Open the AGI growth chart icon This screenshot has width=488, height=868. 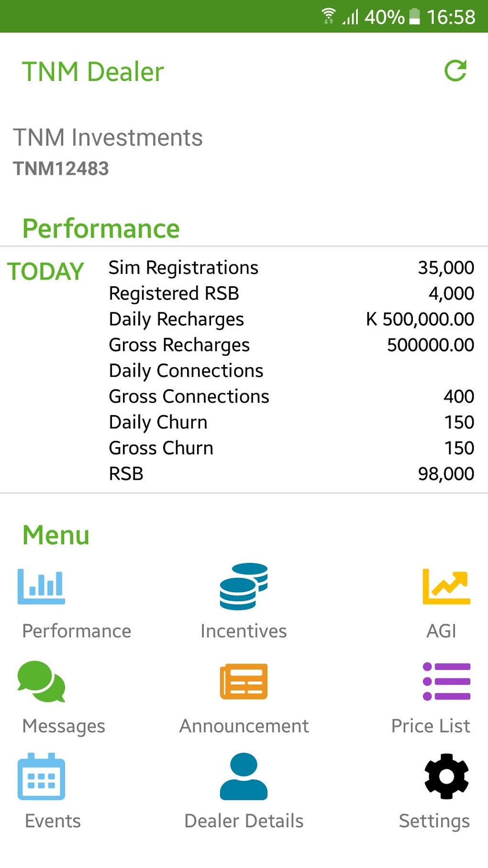coord(446,586)
